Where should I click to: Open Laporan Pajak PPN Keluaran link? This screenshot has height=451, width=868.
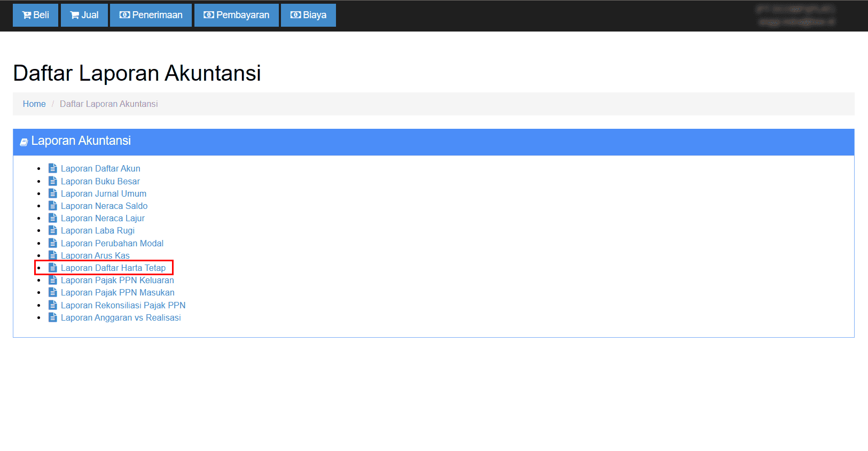point(117,280)
